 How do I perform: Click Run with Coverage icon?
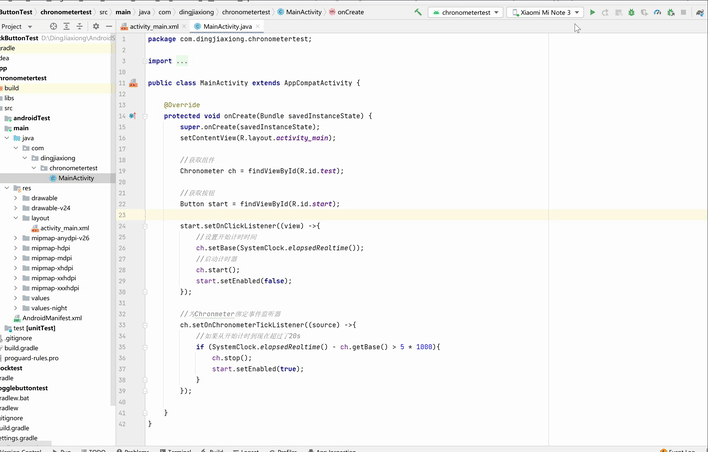tap(644, 13)
